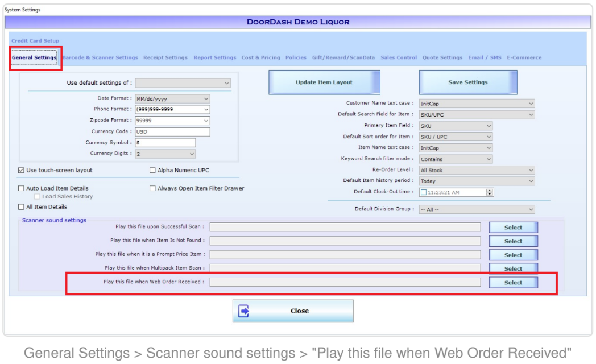This screenshot has width=596, height=364.
Task: Check Auto Load Item Details
Action: [x=21, y=188]
